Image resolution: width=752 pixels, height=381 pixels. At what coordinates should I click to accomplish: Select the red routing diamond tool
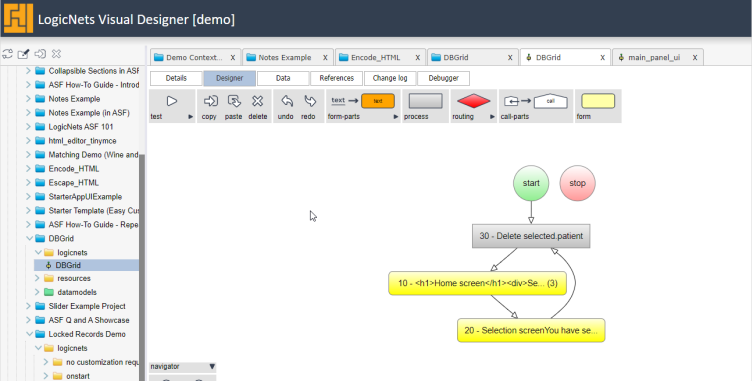[x=473, y=101]
